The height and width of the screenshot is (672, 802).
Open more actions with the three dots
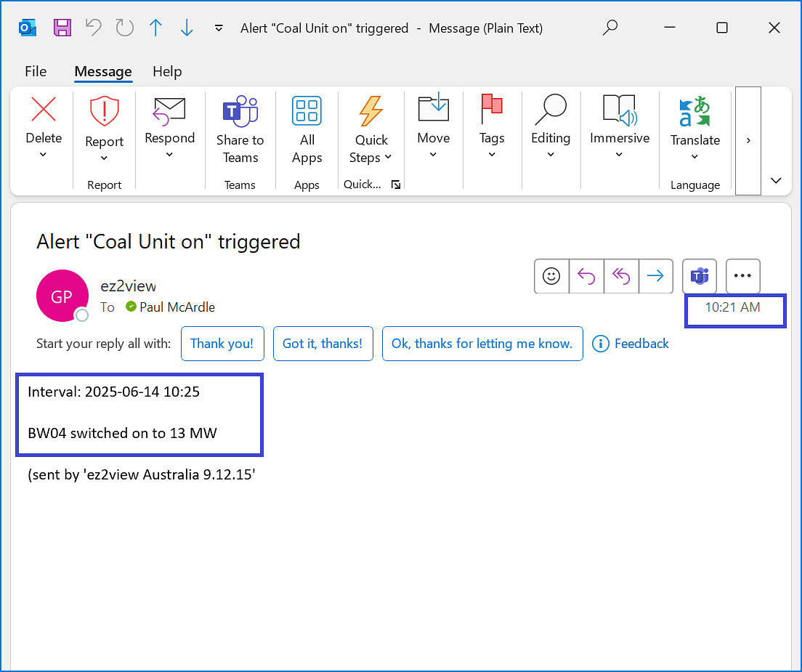(742, 276)
